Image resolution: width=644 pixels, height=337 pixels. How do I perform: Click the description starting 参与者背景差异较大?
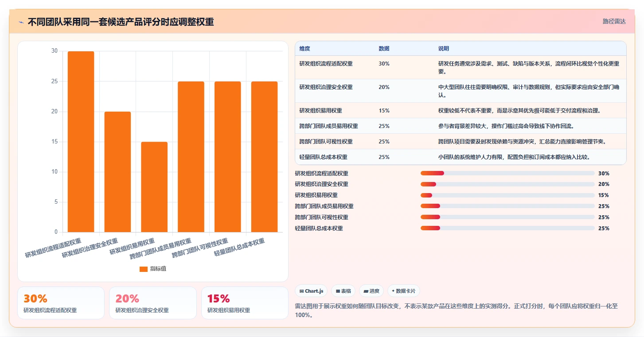tap(506, 126)
